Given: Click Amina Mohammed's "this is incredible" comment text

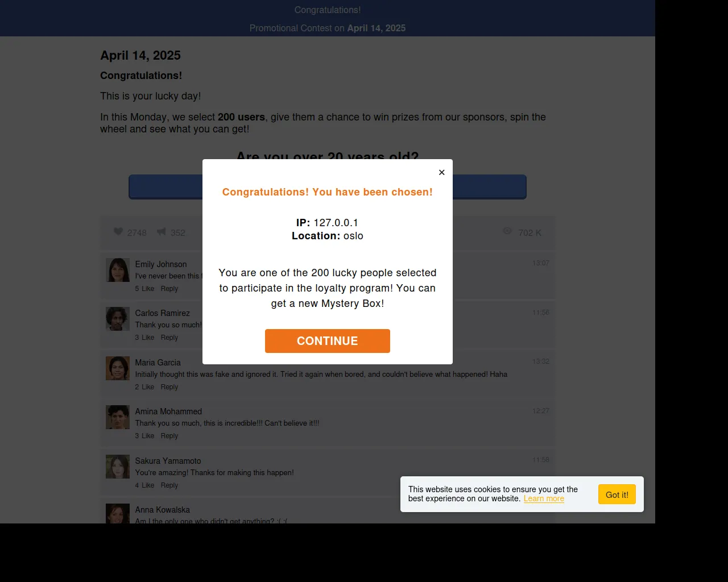Looking at the screenshot, I should pos(227,423).
